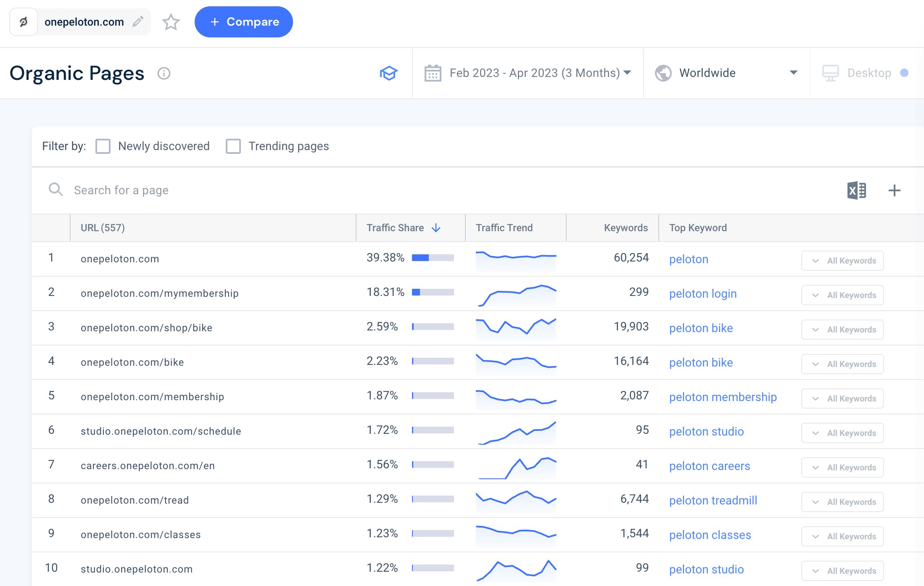Click the globe icon next to Worldwide
This screenshot has width=924, height=586.
coord(663,73)
